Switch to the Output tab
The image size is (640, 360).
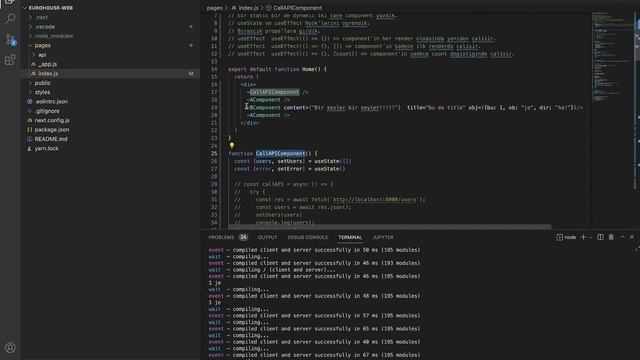pyautogui.click(x=267, y=237)
